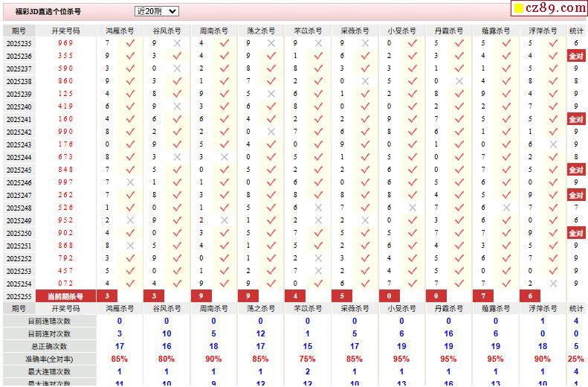
Task: Click the cross mark for 浮萍杀号 in row 2025254
Action: 553,284
